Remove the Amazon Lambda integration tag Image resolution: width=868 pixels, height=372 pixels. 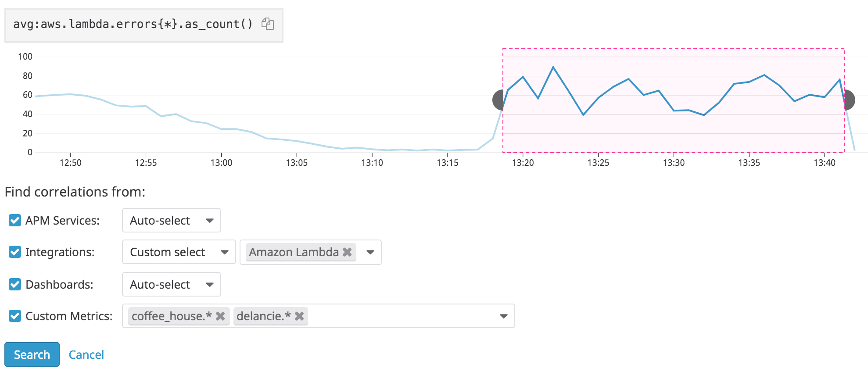pos(347,252)
